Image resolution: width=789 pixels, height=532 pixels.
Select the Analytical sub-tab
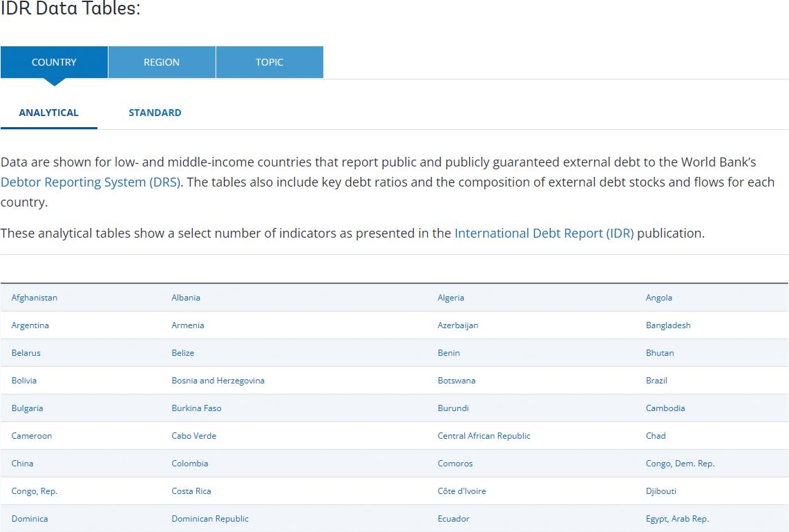click(48, 113)
